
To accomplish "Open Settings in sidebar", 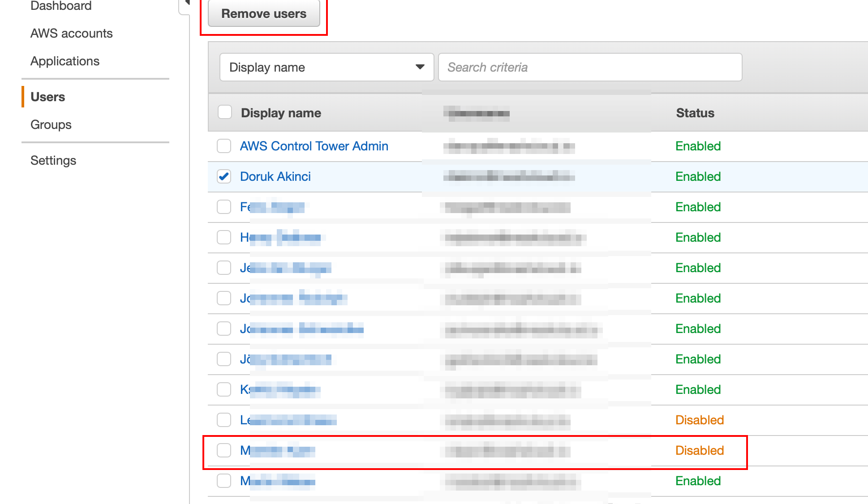I will click(53, 160).
